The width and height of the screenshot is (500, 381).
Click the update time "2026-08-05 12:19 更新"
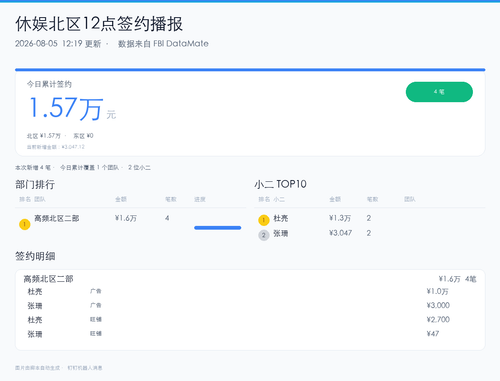pos(58,44)
